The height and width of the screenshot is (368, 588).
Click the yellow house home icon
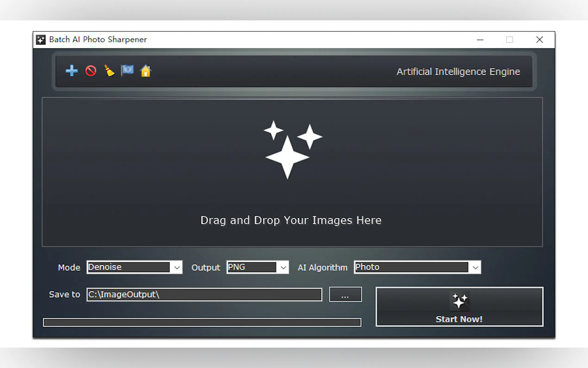146,71
